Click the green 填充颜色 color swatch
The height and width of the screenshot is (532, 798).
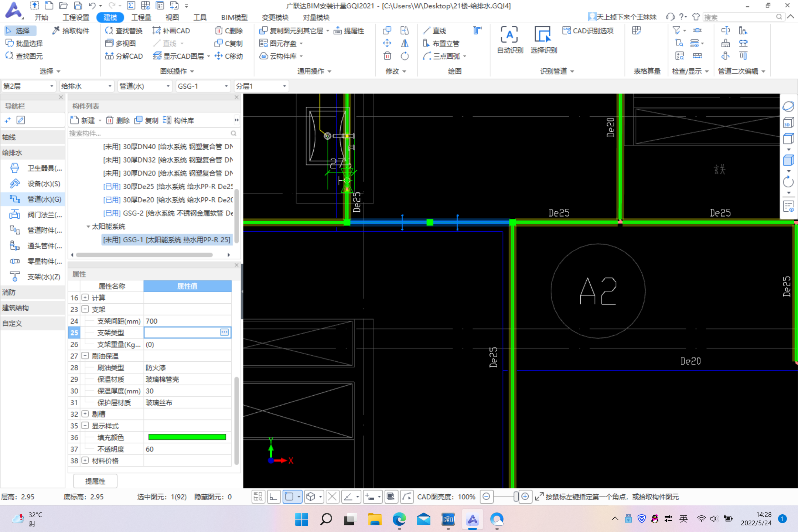point(187,437)
